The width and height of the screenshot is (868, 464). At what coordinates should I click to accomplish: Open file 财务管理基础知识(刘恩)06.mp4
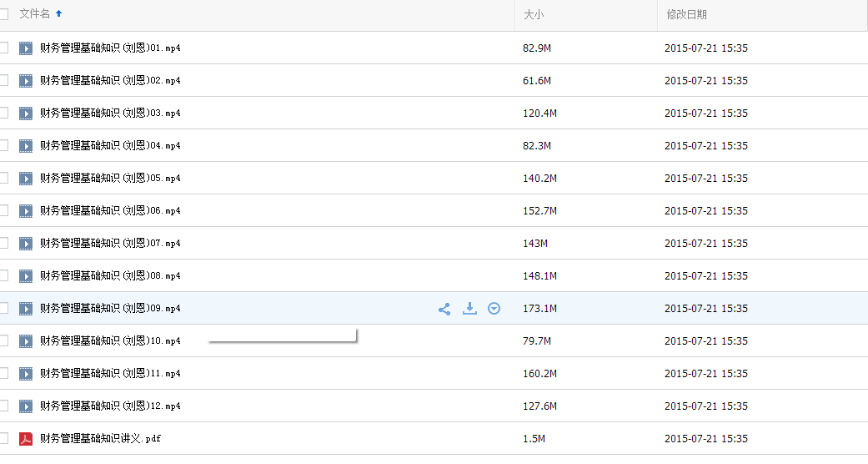[110, 210]
